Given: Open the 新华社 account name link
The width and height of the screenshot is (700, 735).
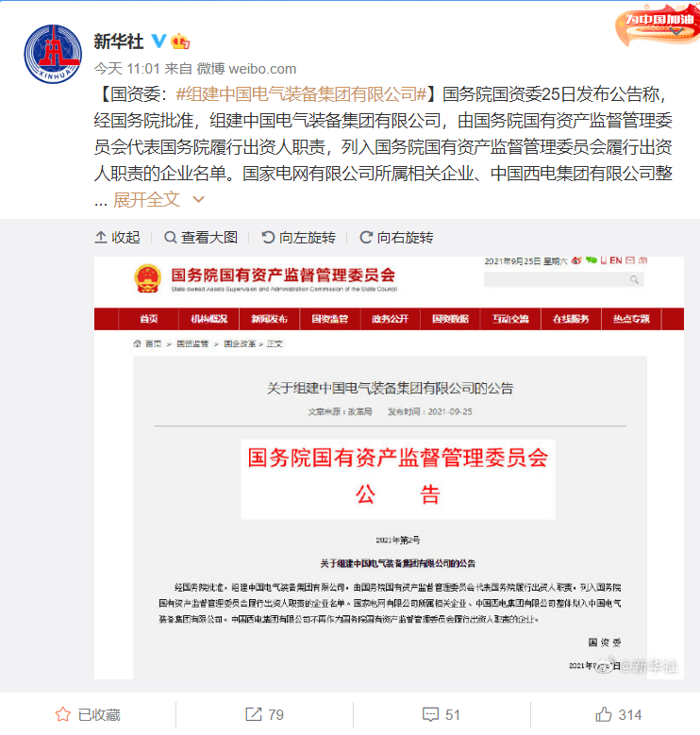Looking at the screenshot, I should [x=119, y=42].
